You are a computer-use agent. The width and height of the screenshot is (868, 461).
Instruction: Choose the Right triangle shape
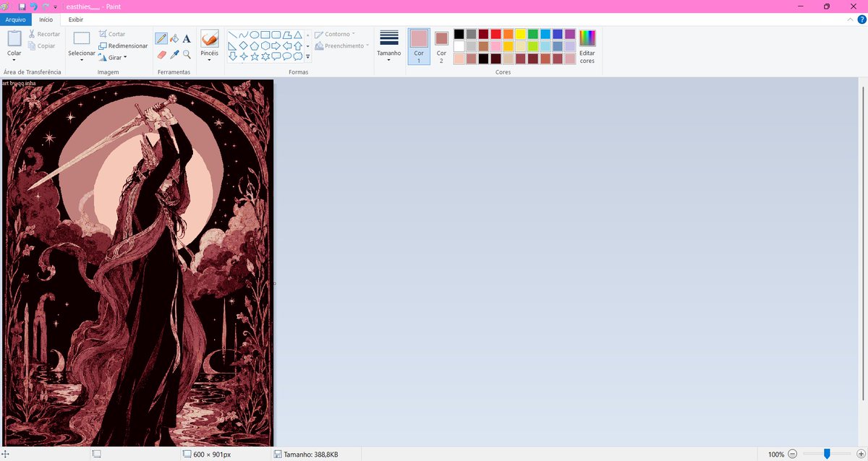click(x=233, y=46)
